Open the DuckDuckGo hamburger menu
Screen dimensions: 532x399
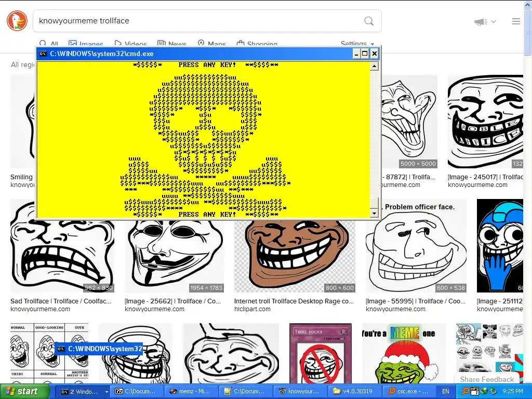click(516, 21)
